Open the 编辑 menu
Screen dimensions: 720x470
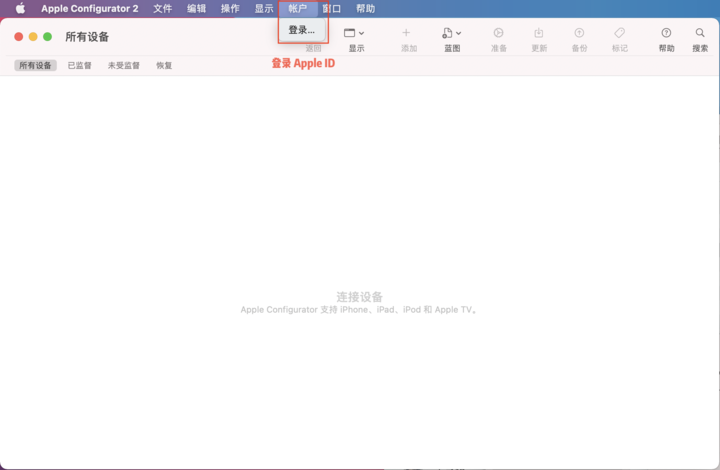[x=197, y=8]
